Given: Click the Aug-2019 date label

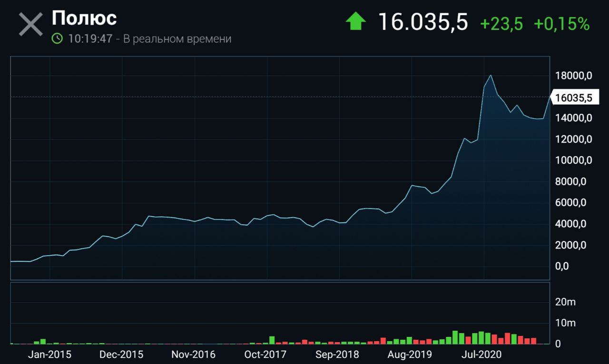Looking at the screenshot, I should tap(410, 354).
